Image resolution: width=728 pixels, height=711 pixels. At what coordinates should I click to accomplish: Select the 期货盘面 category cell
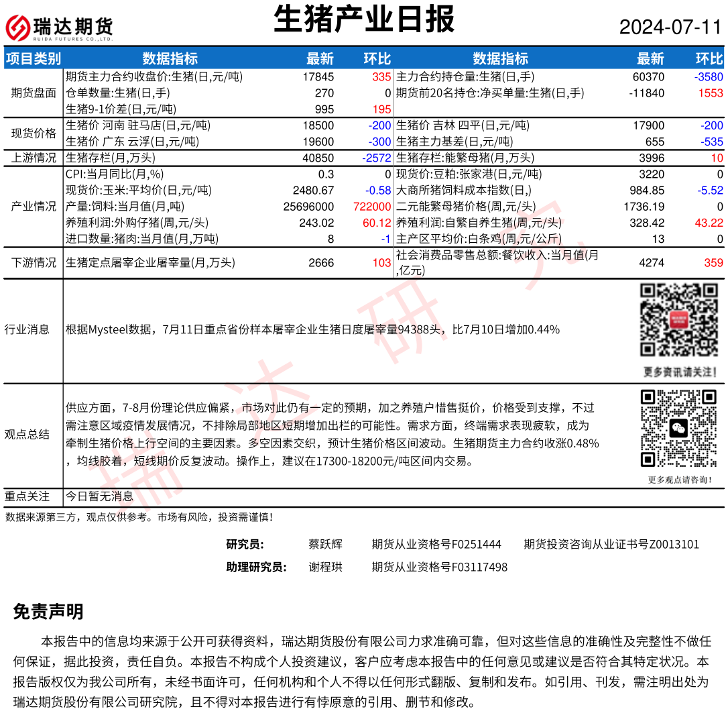coord(34,93)
